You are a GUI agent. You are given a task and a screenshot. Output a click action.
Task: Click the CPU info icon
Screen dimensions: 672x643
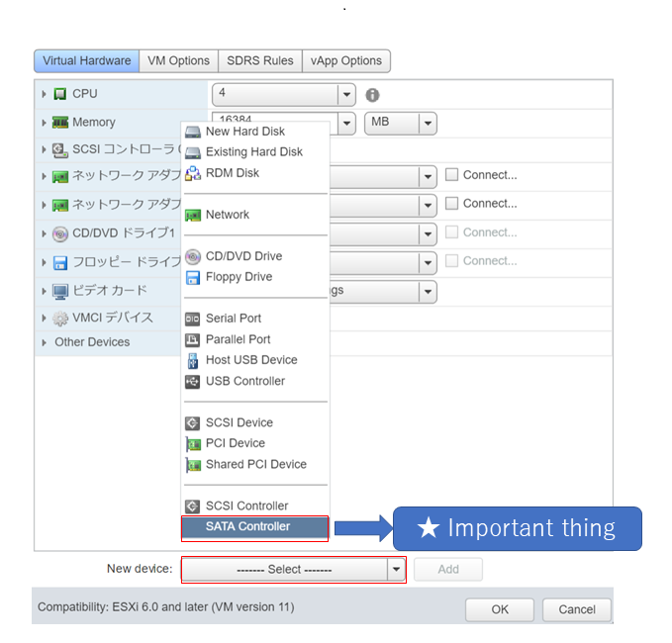[372, 95]
